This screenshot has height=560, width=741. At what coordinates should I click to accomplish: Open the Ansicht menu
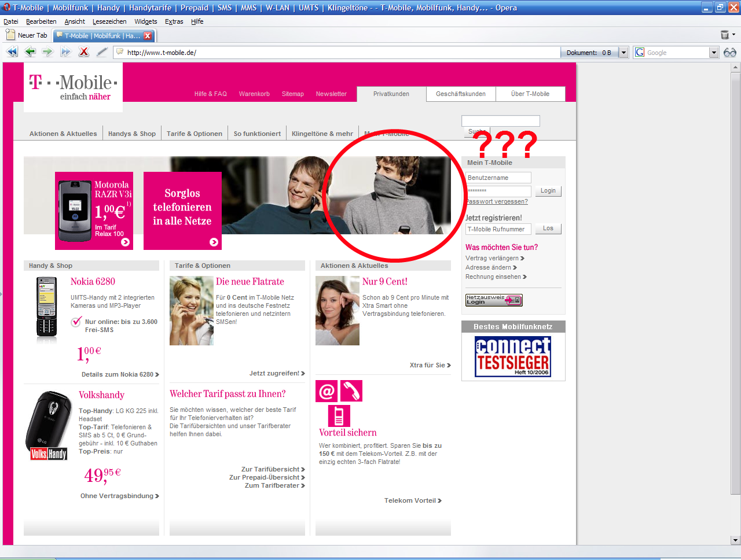(75, 21)
